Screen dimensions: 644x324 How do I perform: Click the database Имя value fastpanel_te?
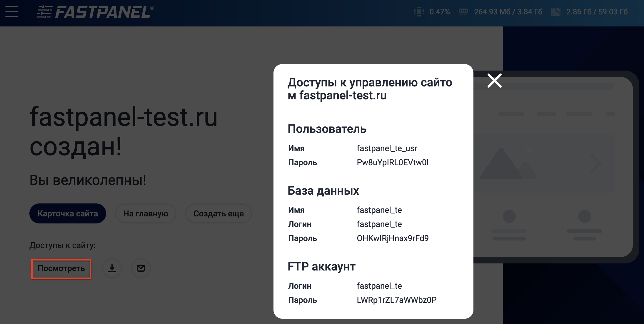[379, 210]
